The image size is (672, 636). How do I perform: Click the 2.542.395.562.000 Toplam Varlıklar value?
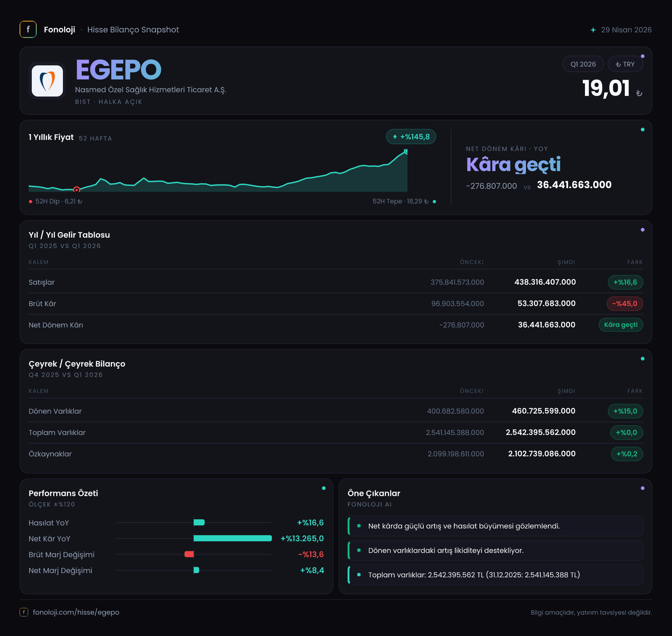point(540,432)
